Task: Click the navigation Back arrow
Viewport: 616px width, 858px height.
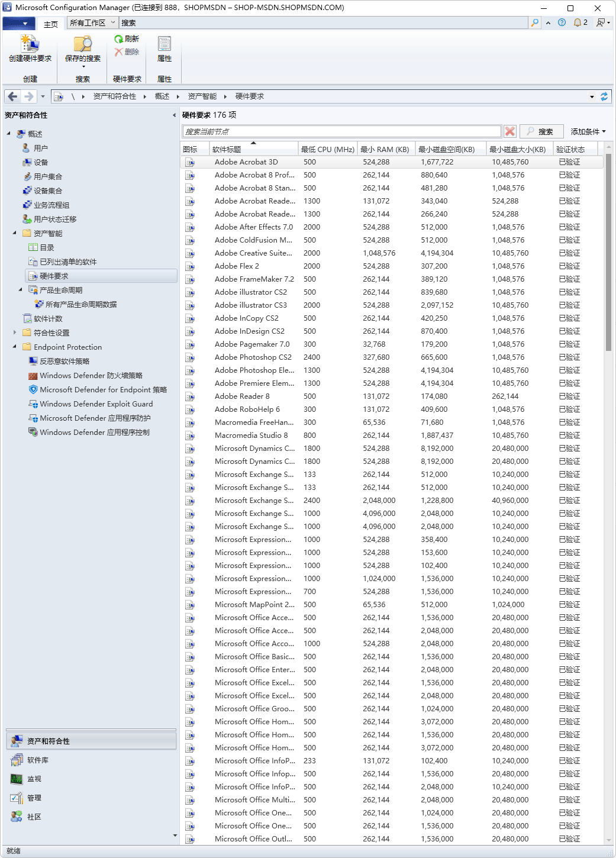Action: click(x=13, y=96)
